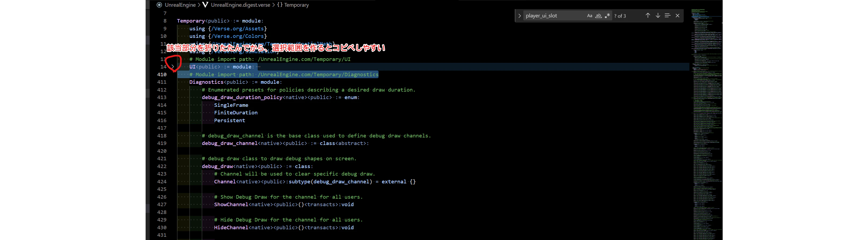Click the Channel subtype declaration line
The width and height of the screenshot is (868, 240).
pos(315,182)
